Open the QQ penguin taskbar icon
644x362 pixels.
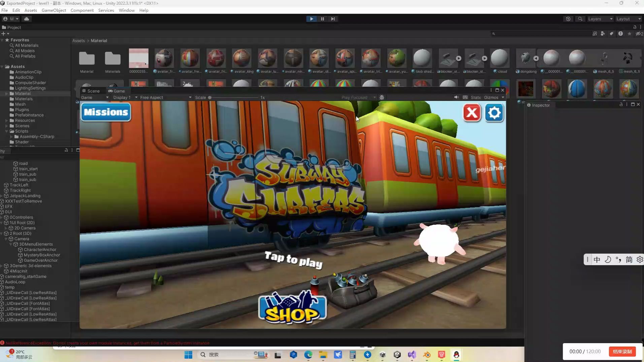point(456,355)
